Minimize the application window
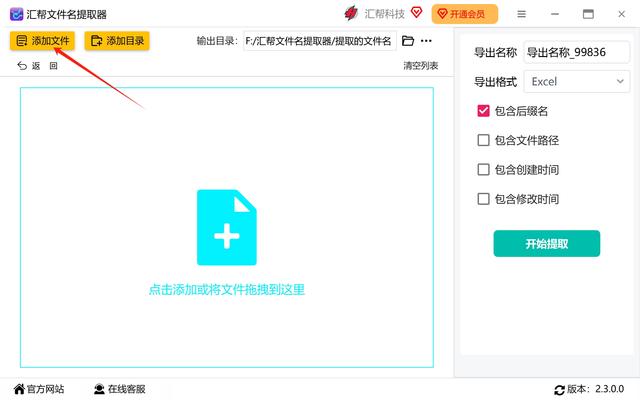 (x=555, y=14)
